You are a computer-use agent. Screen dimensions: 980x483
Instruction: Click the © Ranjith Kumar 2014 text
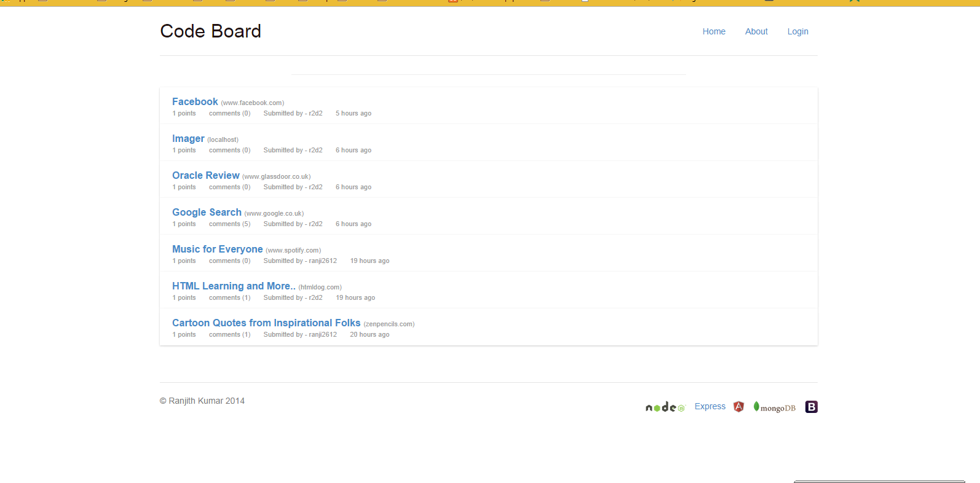pyautogui.click(x=202, y=401)
